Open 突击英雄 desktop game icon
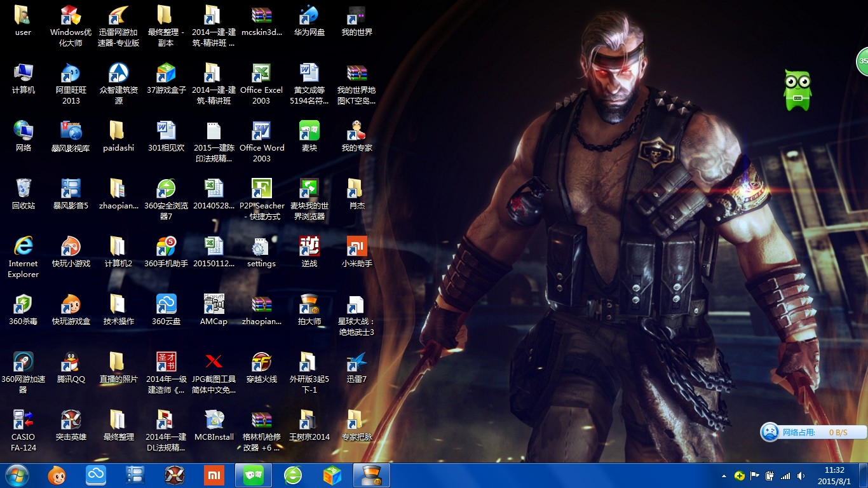 coord(71,426)
